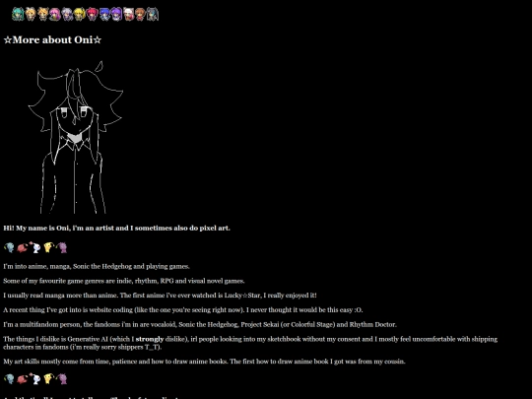Click the spiky blonde chibi without a bow
Viewport: 532px width, 399px height.
pos(42,14)
